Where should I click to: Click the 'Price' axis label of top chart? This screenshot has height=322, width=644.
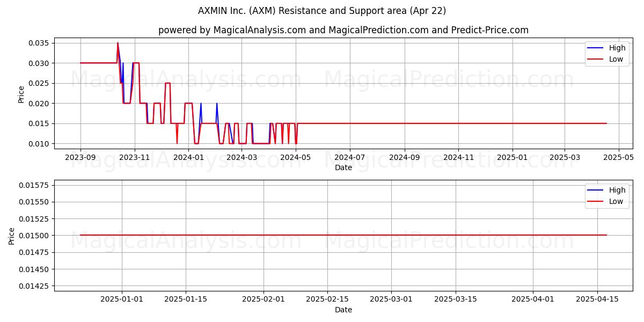coord(21,94)
